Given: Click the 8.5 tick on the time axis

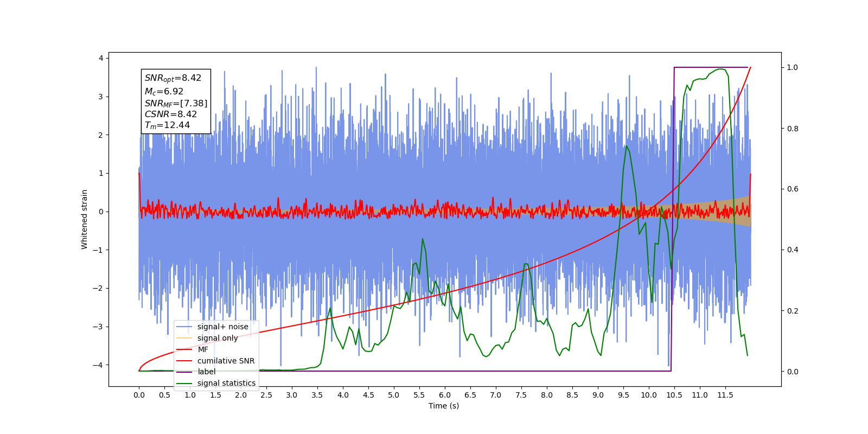Looking at the screenshot, I should [572, 395].
